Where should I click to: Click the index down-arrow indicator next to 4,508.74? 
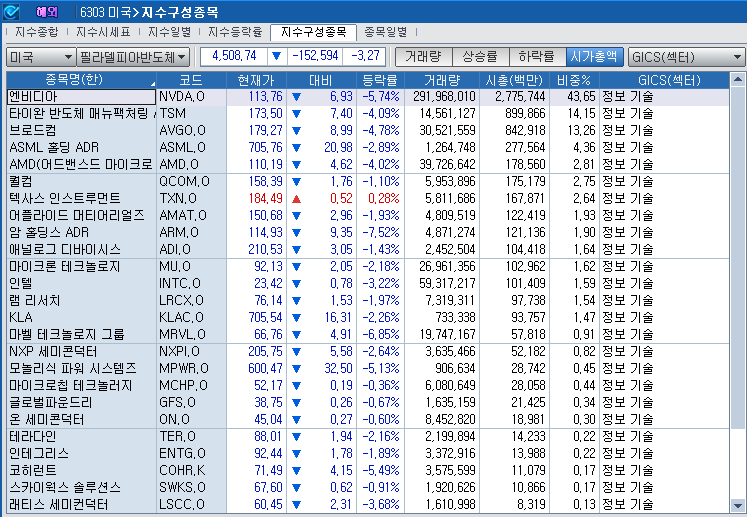click(277, 56)
